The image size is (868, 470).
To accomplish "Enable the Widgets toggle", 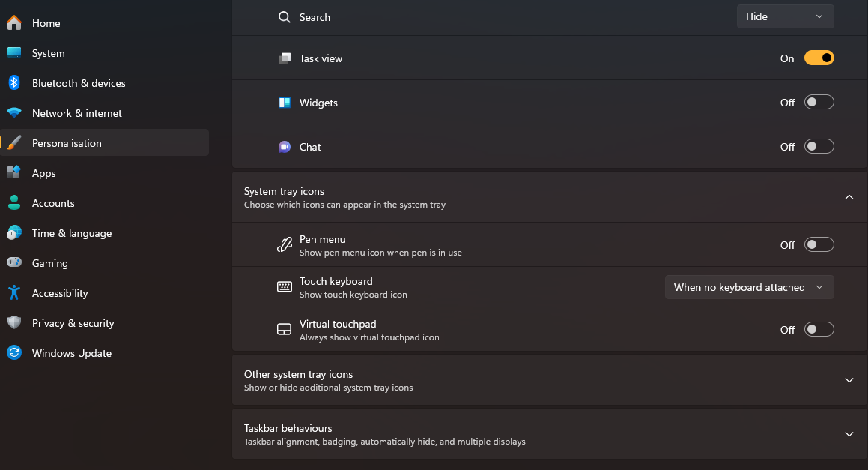I will coord(819,102).
